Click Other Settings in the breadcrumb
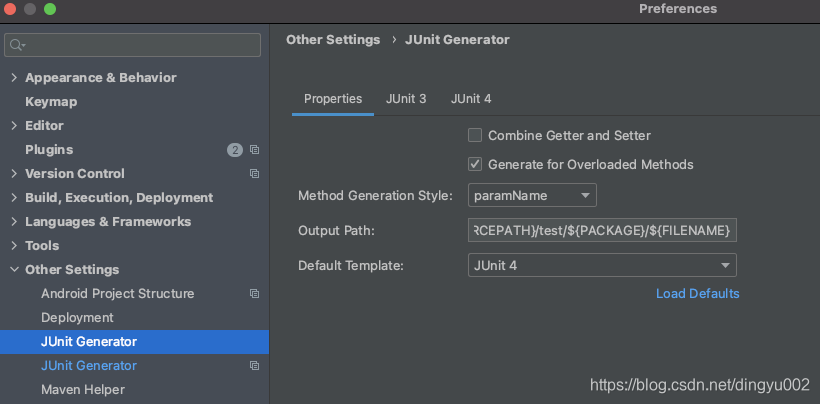 333,40
